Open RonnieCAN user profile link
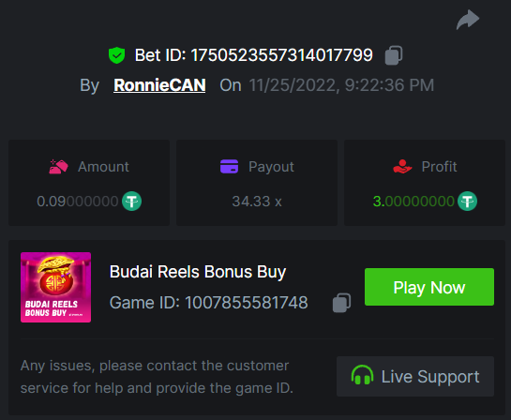The height and width of the screenshot is (420, 511). [159, 85]
